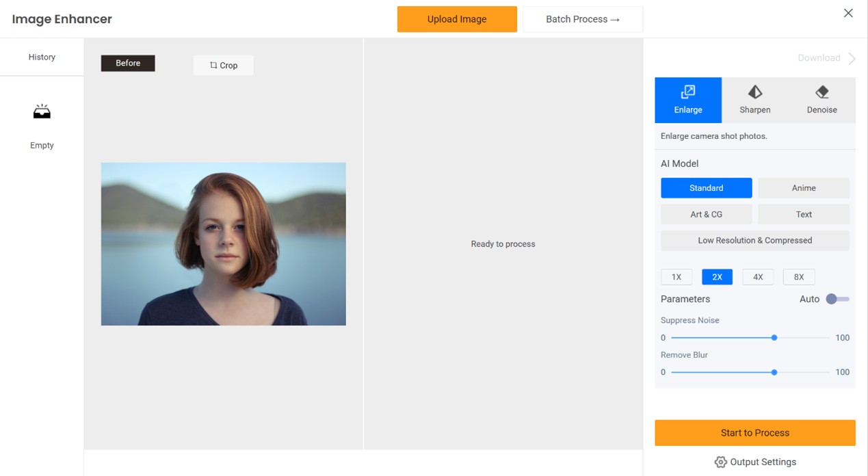Image resolution: width=868 pixels, height=476 pixels.
Task: Click the Suppress Noise slider handle
Action: click(774, 338)
